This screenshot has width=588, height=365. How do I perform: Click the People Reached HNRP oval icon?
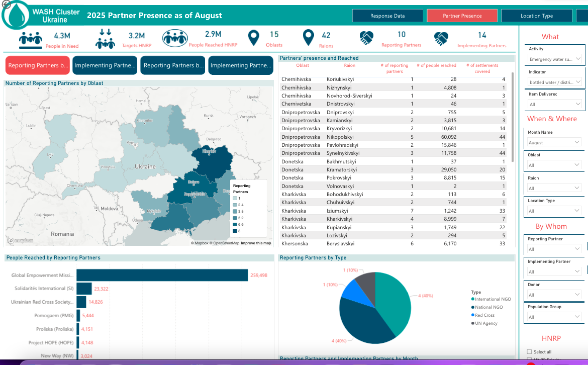(x=175, y=38)
